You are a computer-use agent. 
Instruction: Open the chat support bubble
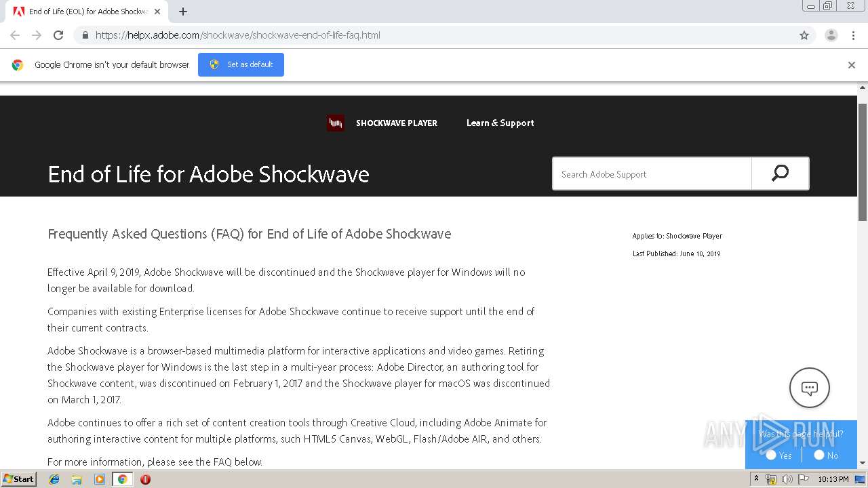tap(810, 388)
